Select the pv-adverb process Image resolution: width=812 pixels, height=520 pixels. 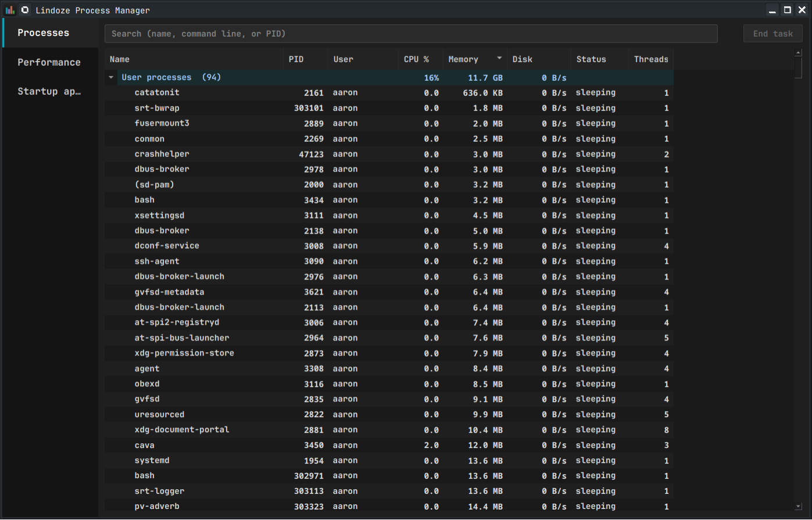[x=389, y=507]
